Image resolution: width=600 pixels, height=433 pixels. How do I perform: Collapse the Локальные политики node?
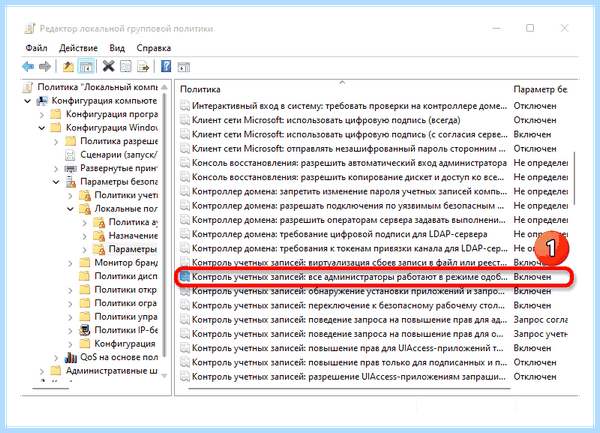pyautogui.click(x=70, y=209)
